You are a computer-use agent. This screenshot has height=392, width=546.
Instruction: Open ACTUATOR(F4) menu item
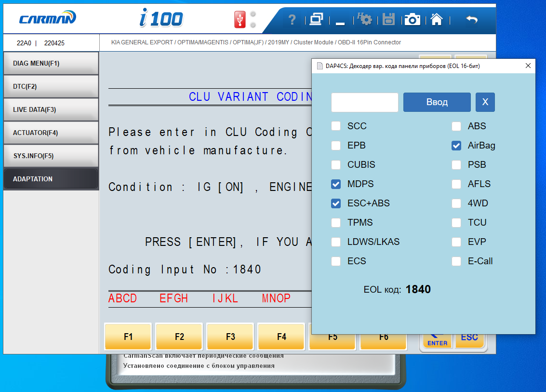(x=51, y=133)
